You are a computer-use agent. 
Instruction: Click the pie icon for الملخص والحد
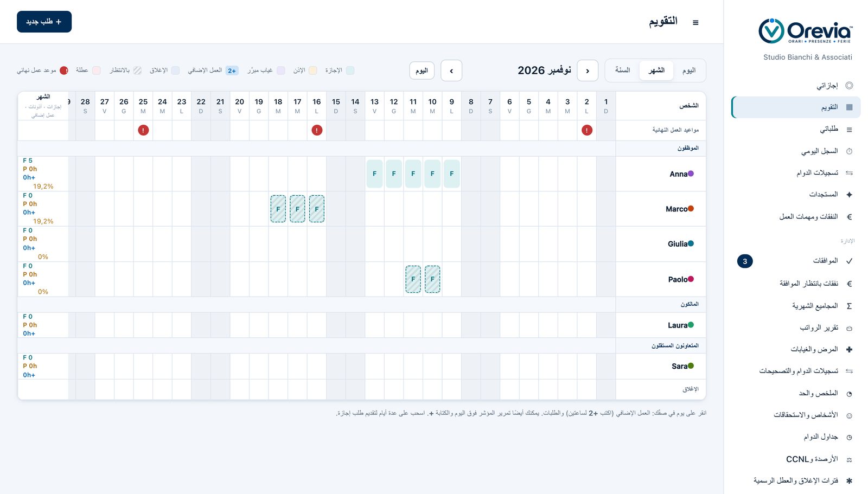click(849, 394)
